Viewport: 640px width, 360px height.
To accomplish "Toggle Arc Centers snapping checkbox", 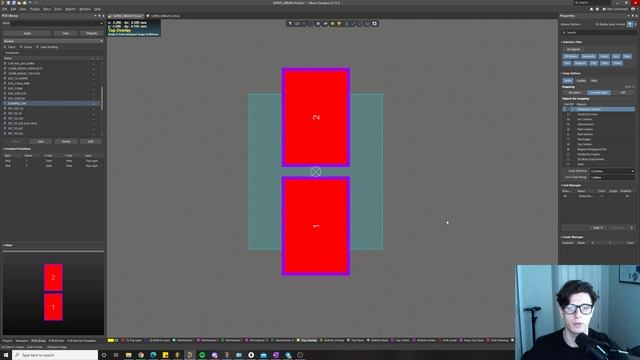I will click(569, 119).
